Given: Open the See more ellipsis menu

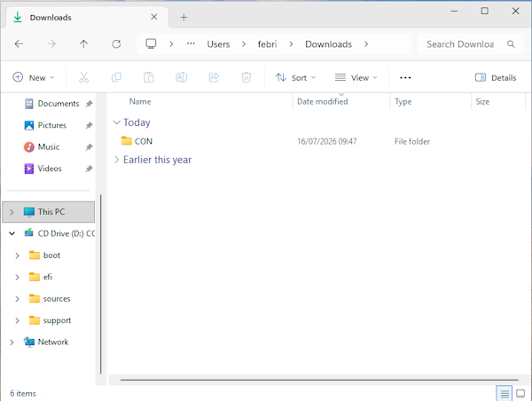Looking at the screenshot, I should pos(405,78).
